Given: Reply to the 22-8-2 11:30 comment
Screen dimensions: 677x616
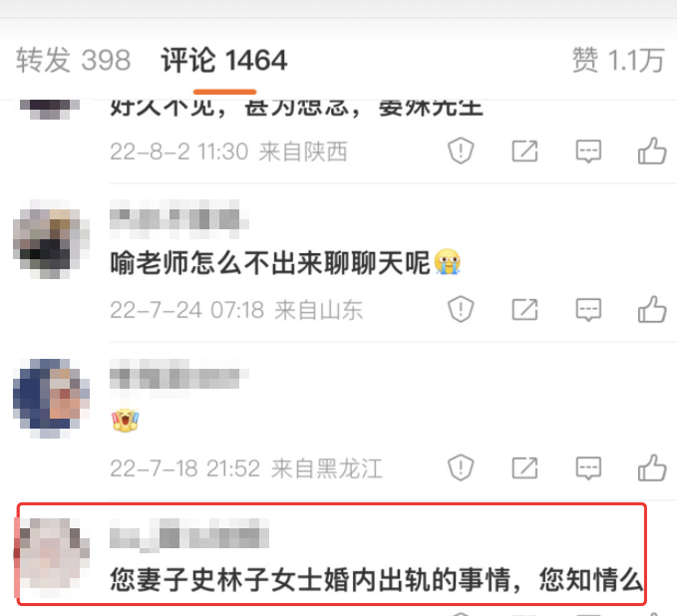Looking at the screenshot, I should pyautogui.click(x=588, y=152).
